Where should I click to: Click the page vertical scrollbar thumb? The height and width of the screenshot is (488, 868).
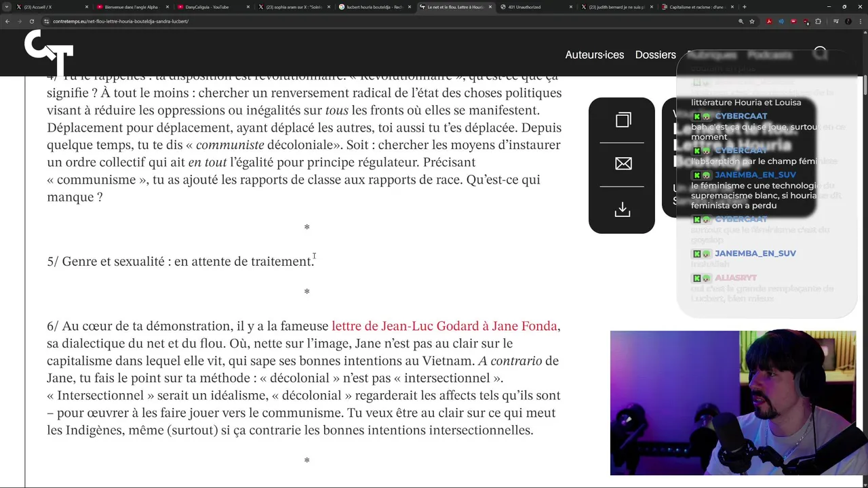tap(865, 86)
